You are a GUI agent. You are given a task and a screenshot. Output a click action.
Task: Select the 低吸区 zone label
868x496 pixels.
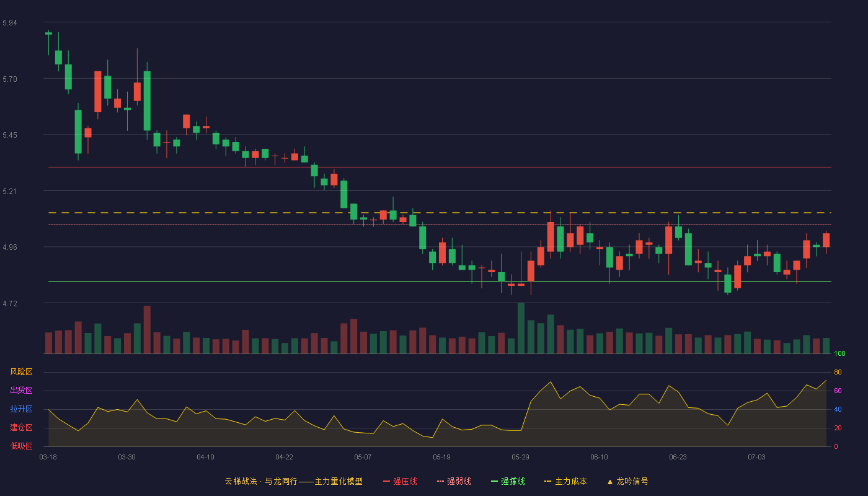(x=21, y=446)
